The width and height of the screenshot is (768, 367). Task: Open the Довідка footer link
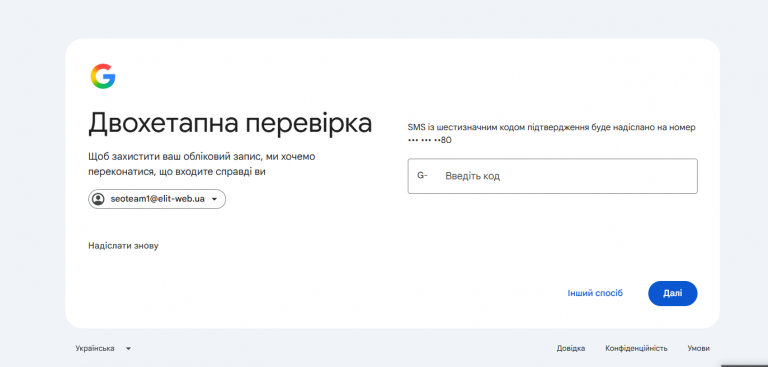coord(571,348)
